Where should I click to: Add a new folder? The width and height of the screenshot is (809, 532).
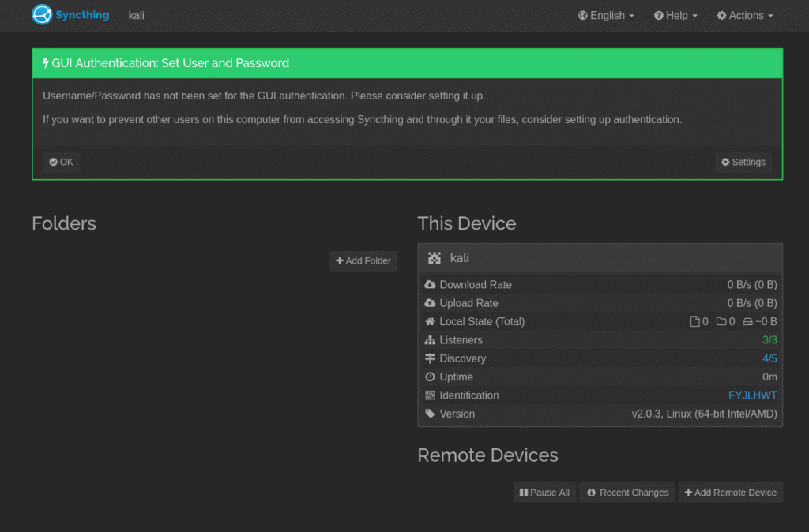(363, 260)
